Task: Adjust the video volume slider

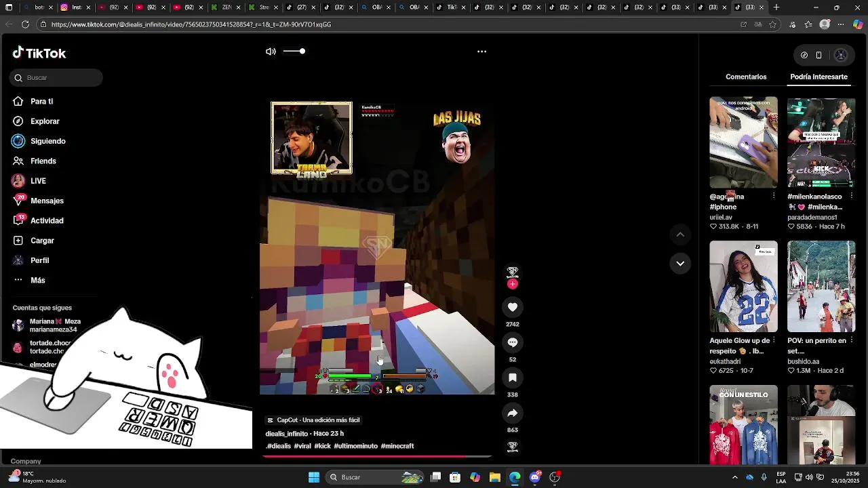Action: 294,52
